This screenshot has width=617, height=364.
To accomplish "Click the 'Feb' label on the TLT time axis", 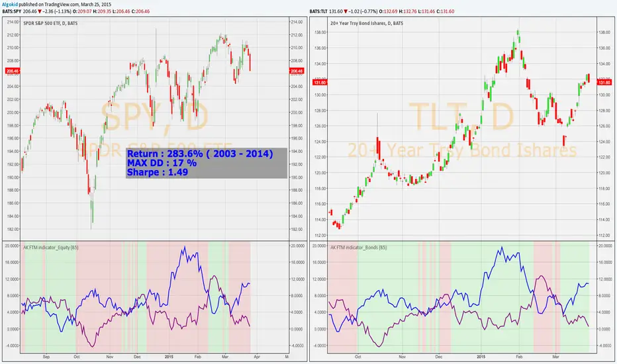I will (x=519, y=357).
